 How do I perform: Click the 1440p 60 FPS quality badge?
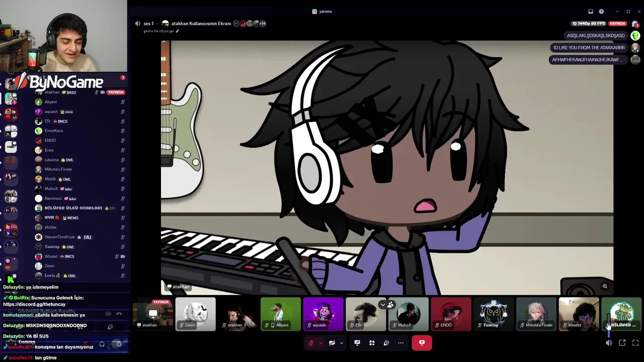coord(589,24)
